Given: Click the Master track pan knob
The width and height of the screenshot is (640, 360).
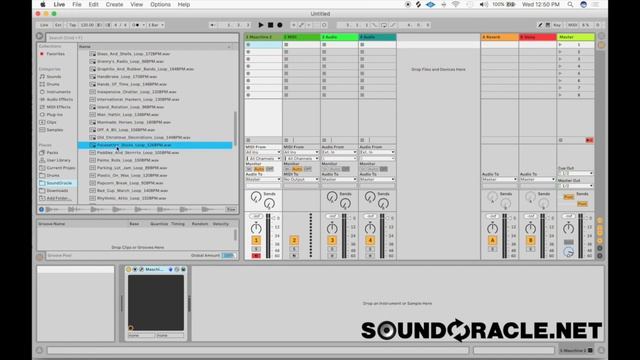Looking at the screenshot, I should 568,228.
